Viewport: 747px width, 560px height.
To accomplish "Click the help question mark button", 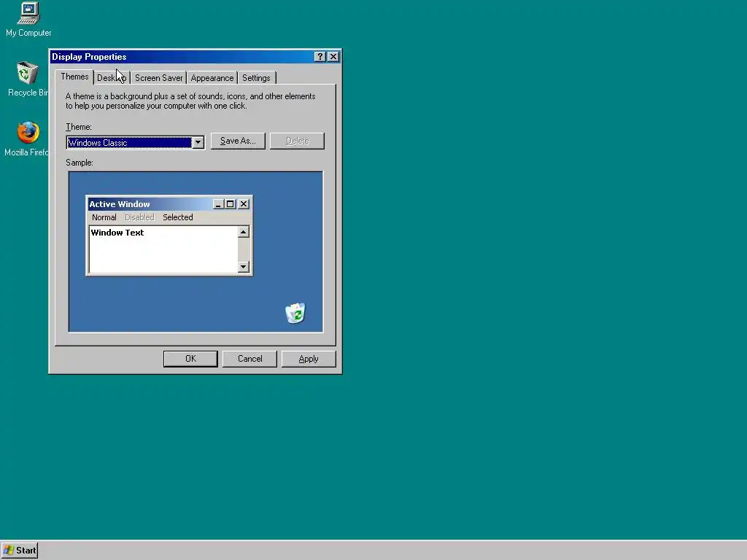I will [x=320, y=57].
